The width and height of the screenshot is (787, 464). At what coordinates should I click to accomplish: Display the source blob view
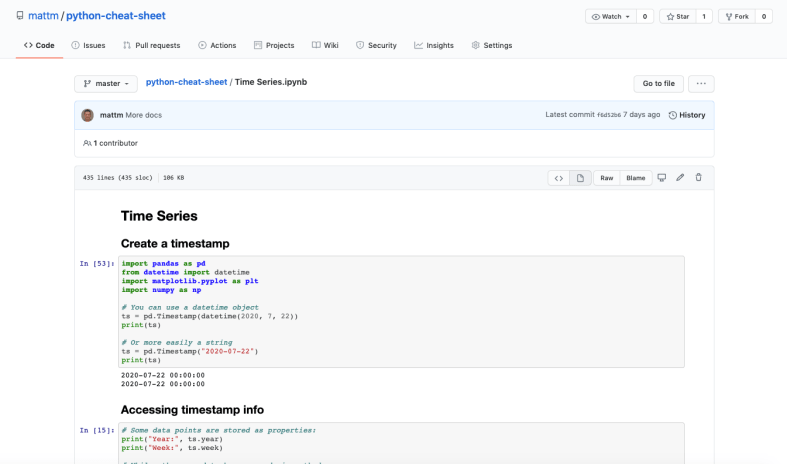pos(559,178)
